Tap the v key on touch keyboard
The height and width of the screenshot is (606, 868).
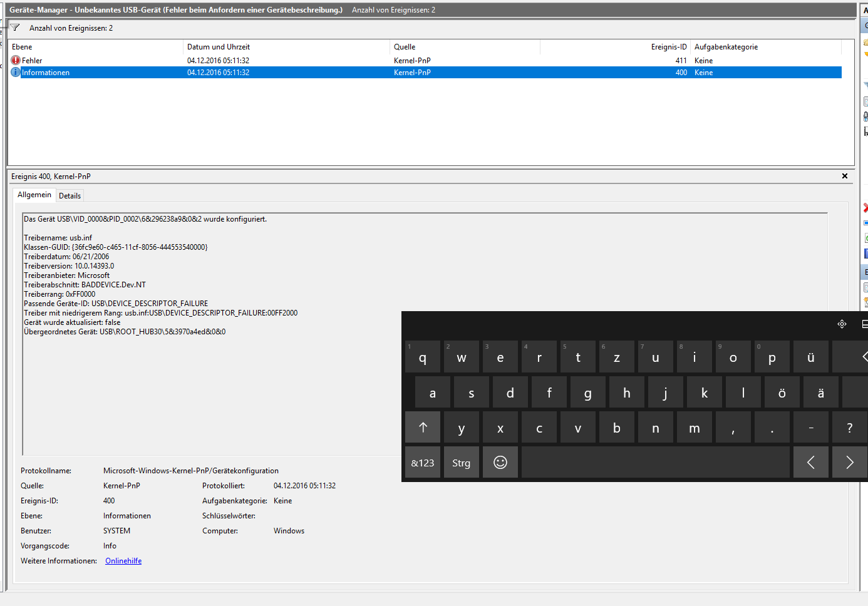pyautogui.click(x=578, y=428)
